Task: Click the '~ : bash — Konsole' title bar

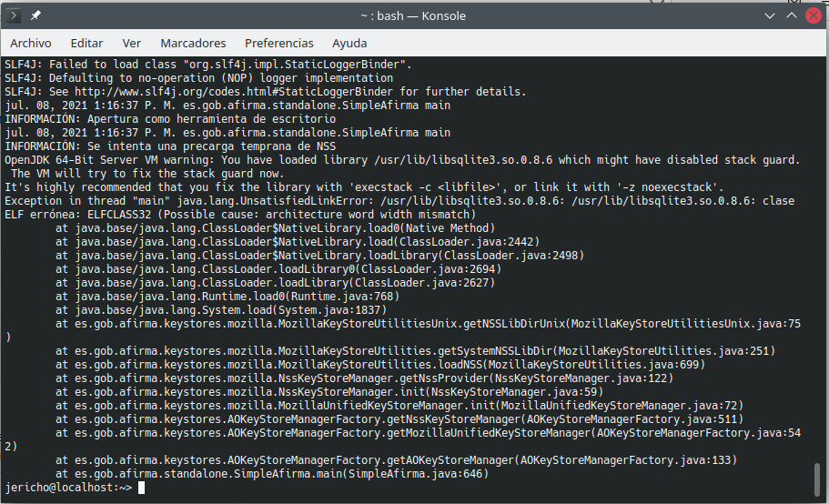Action: [414, 15]
